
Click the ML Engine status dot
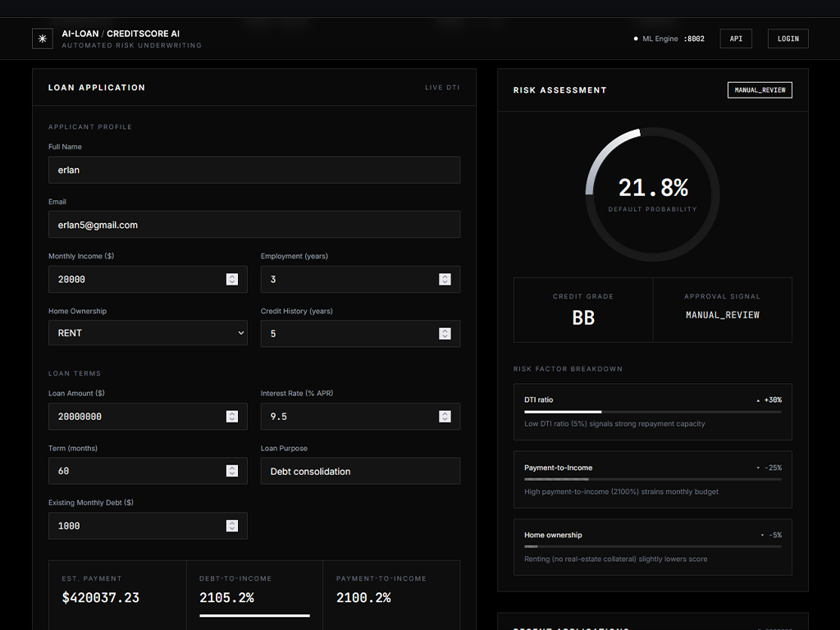pyautogui.click(x=636, y=39)
